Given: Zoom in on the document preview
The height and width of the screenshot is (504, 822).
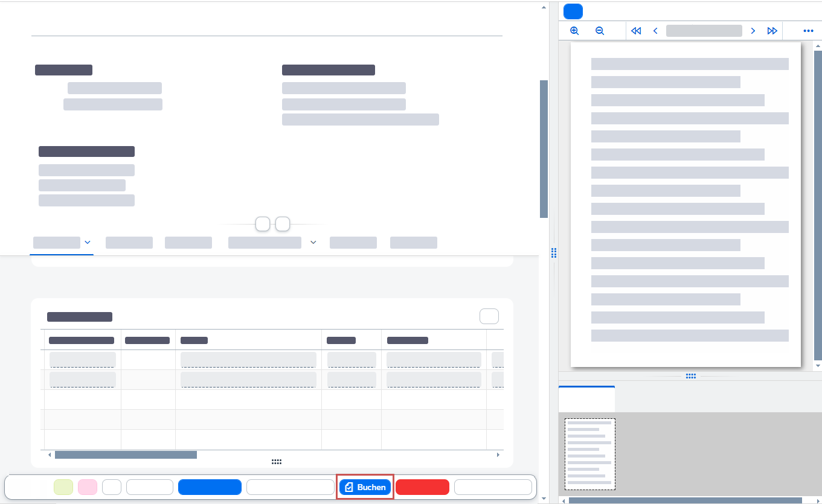Looking at the screenshot, I should [574, 31].
